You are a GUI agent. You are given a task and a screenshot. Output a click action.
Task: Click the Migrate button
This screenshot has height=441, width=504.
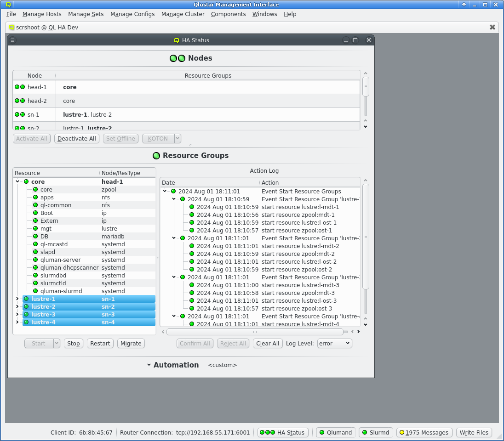pos(131,343)
